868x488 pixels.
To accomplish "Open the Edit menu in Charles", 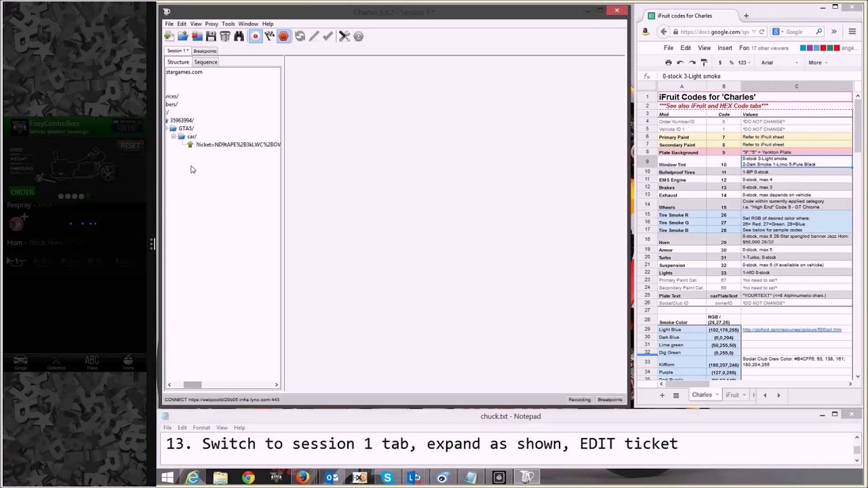I will [x=182, y=24].
